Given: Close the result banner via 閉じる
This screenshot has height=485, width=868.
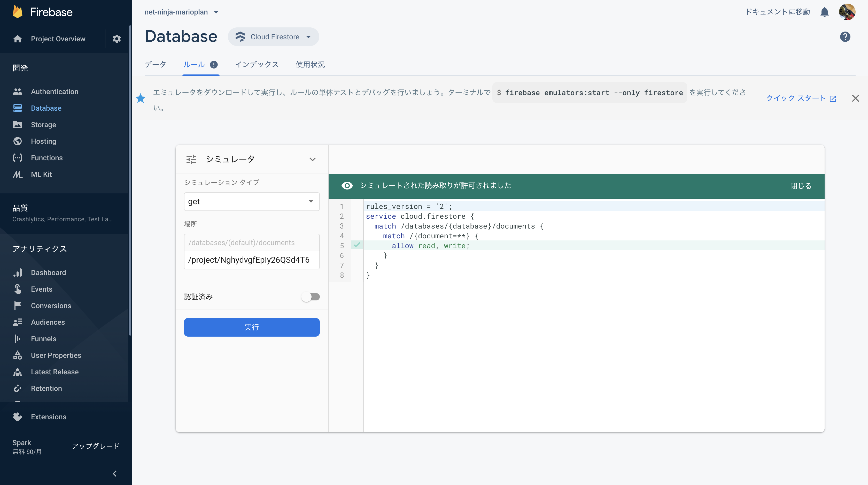Looking at the screenshot, I should tap(801, 186).
